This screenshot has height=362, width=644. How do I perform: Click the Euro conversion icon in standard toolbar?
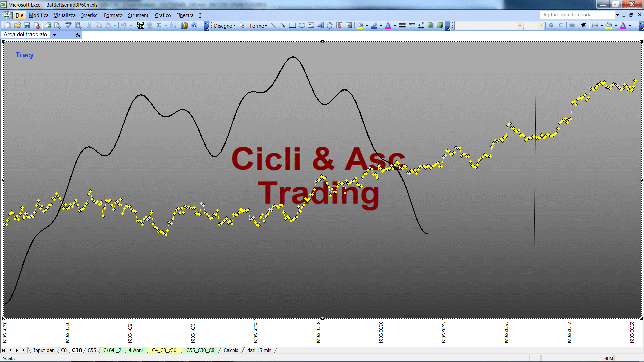tap(141, 25)
